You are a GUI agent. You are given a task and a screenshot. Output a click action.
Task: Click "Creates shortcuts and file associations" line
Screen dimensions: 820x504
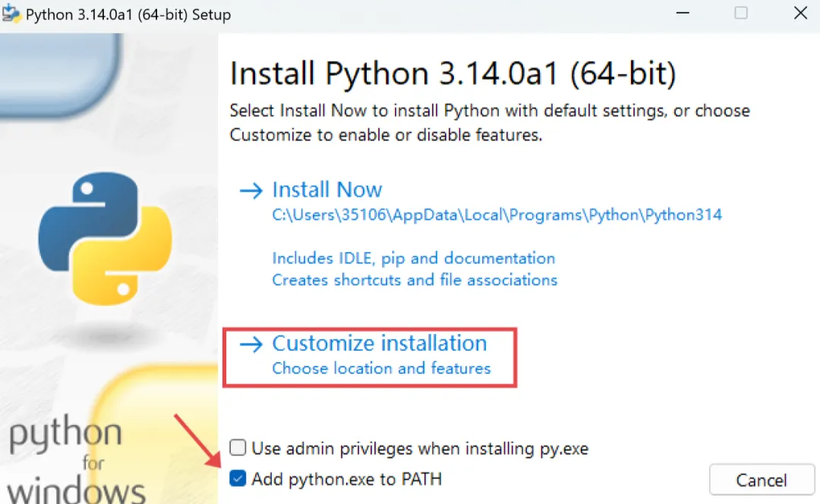(415, 280)
